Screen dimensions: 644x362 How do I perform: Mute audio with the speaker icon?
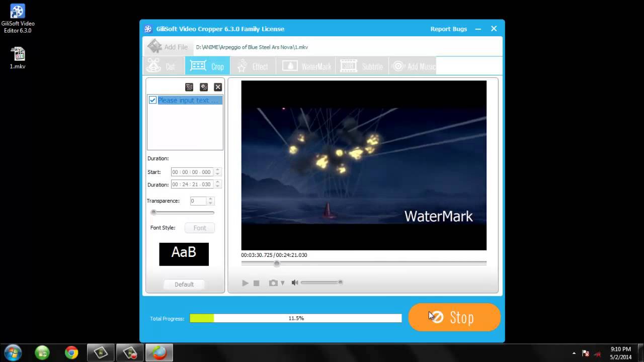(295, 283)
